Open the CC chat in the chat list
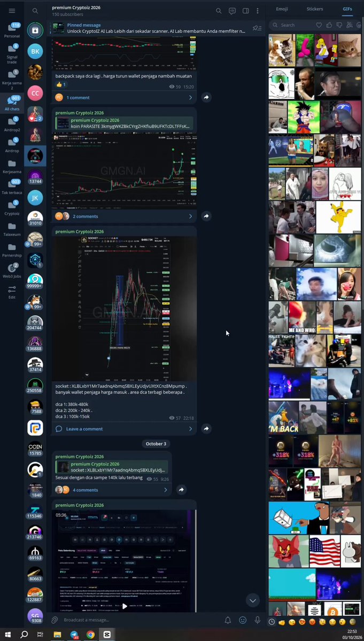The height and width of the screenshot is (641, 364). [35, 93]
